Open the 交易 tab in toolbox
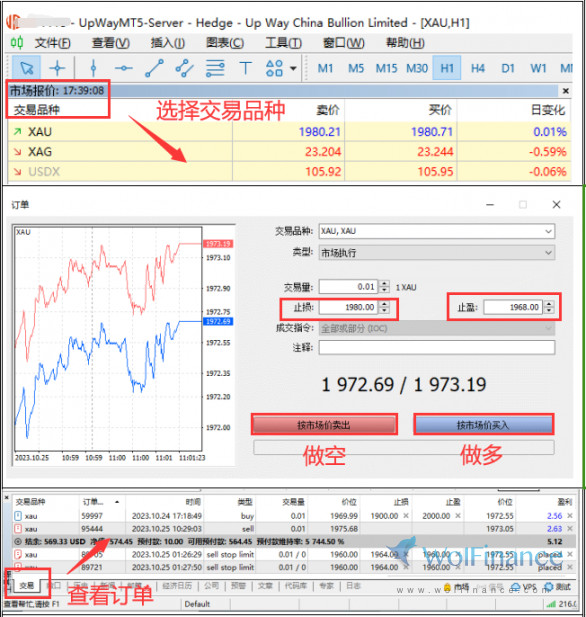 [26, 586]
